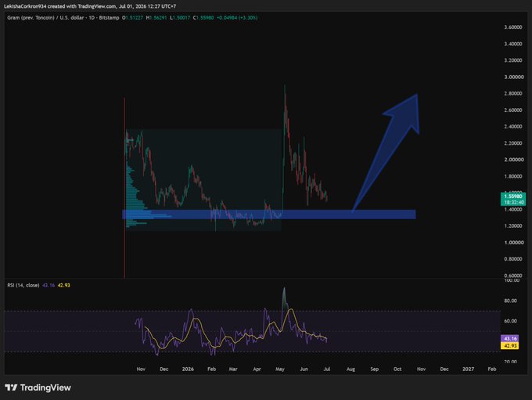
Task: Select the blue horizontal support zone rectangle
Action: tap(268, 214)
